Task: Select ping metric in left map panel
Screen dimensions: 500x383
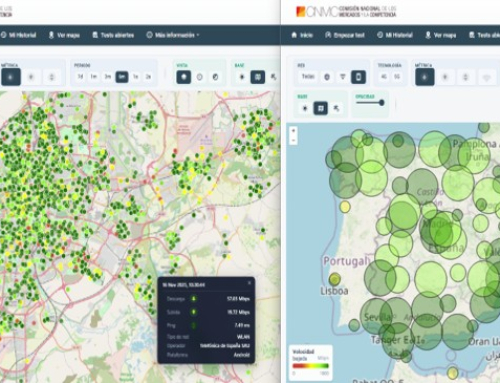Action: coord(51,77)
